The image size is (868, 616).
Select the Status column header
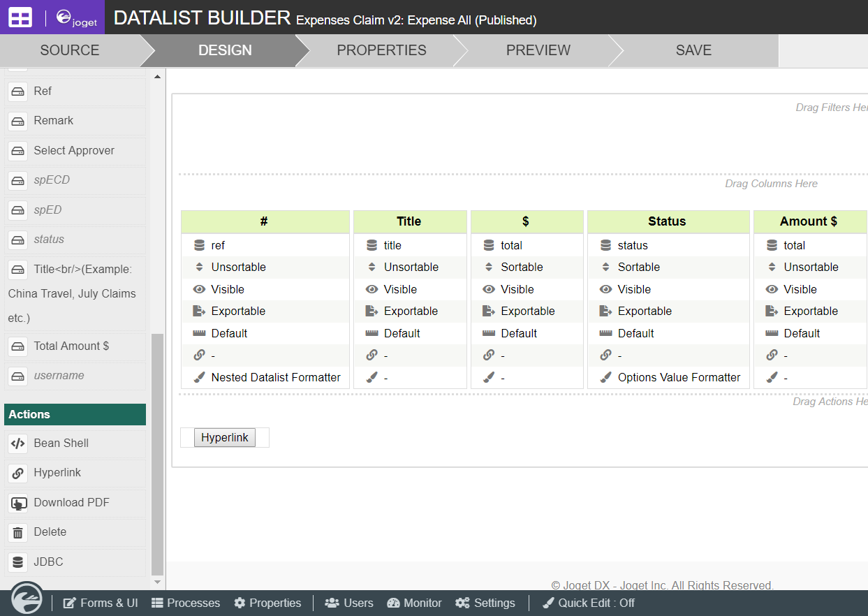coord(668,221)
